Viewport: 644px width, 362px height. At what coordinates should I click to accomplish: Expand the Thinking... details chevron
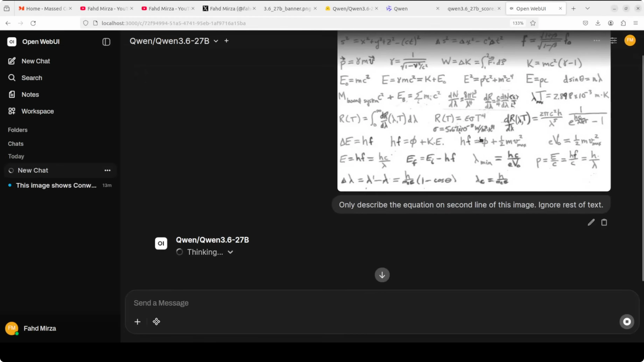click(230, 252)
